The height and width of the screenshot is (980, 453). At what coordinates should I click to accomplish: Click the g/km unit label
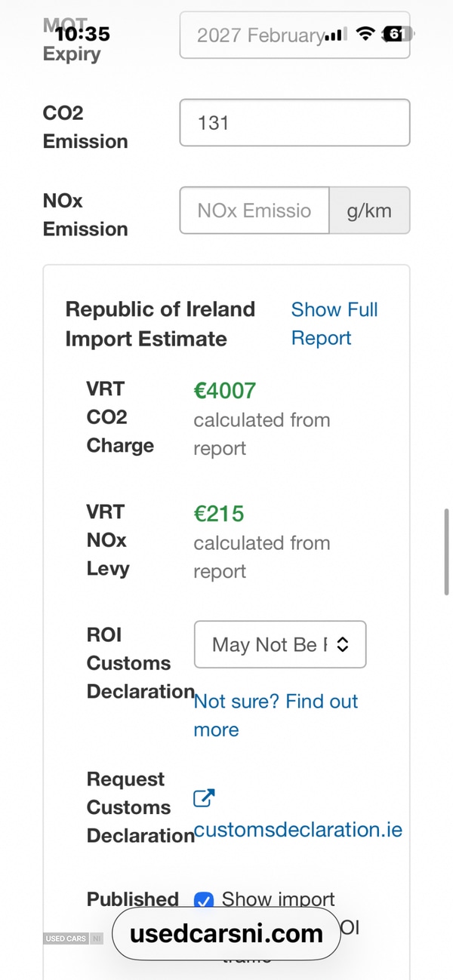(x=369, y=210)
